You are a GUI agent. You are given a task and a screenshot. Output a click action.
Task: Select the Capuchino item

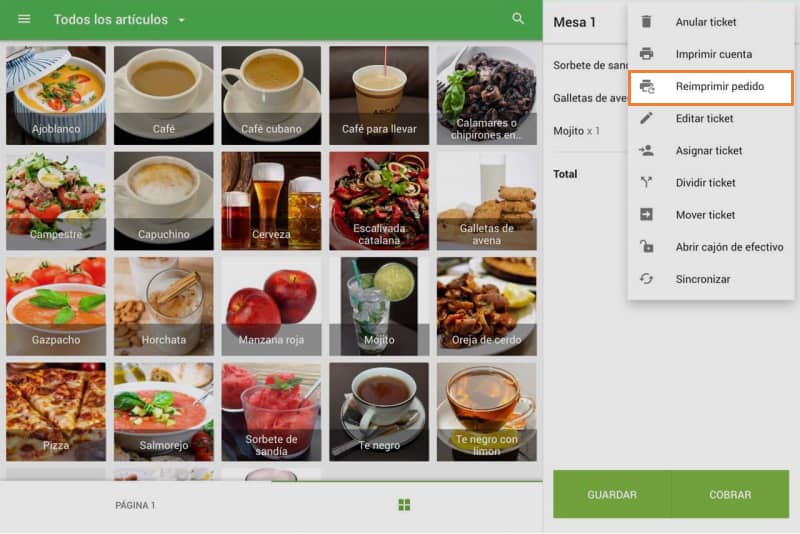pyautogui.click(x=164, y=201)
